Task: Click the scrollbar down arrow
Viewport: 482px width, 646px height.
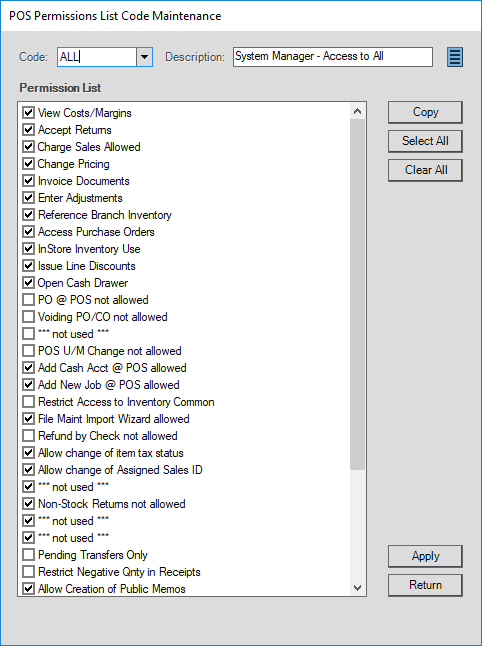Action: pos(357,587)
